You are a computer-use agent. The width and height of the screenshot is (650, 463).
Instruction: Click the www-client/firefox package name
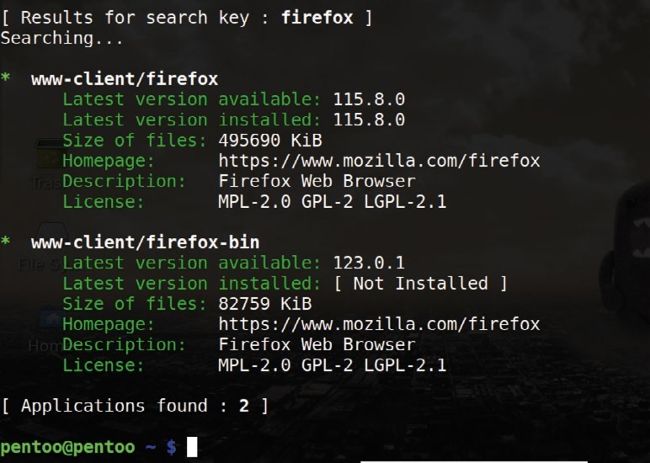(124, 79)
